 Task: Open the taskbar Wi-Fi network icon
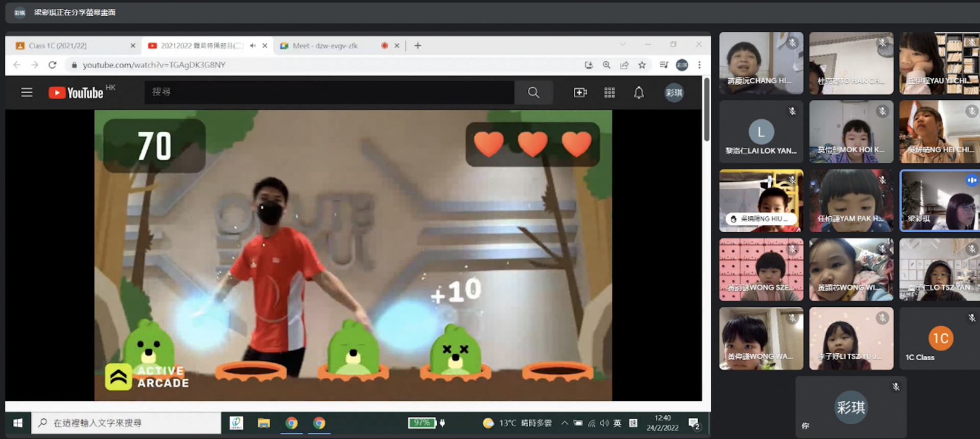(592, 423)
